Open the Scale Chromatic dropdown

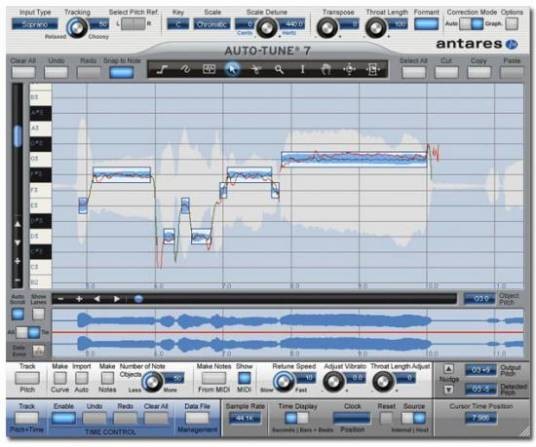(212, 24)
